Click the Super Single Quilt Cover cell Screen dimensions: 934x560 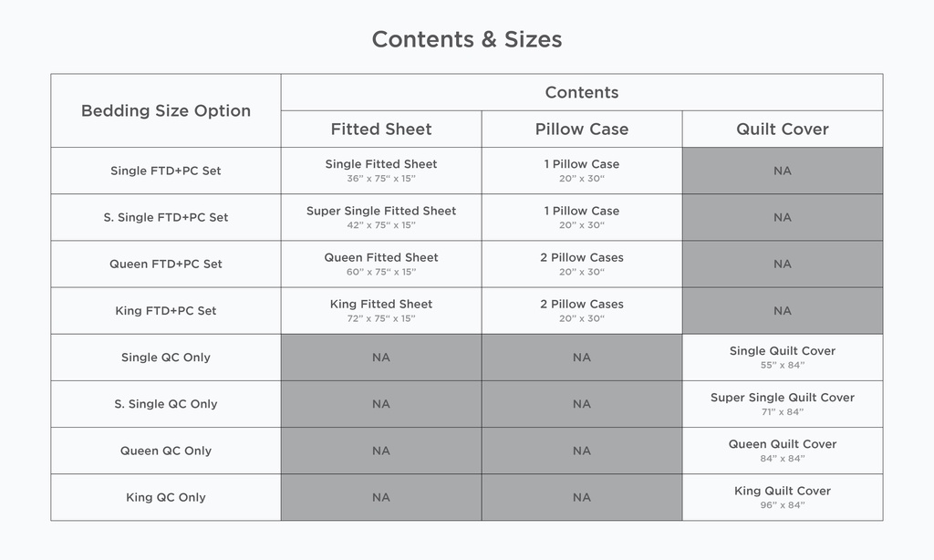783,404
